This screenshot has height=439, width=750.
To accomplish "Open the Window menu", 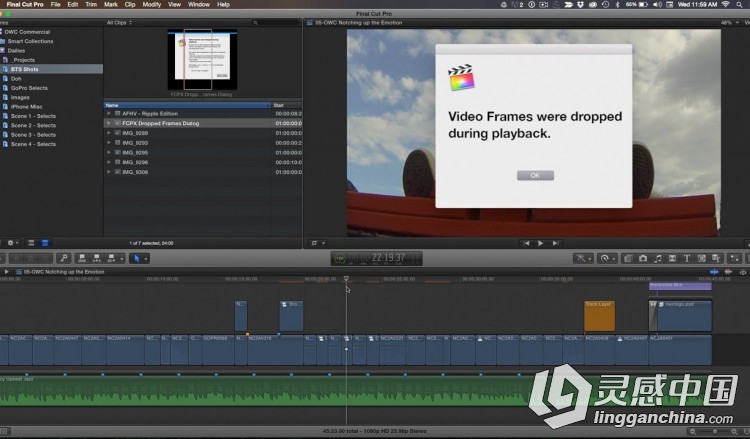I will pyautogui.click(x=199, y=4).
